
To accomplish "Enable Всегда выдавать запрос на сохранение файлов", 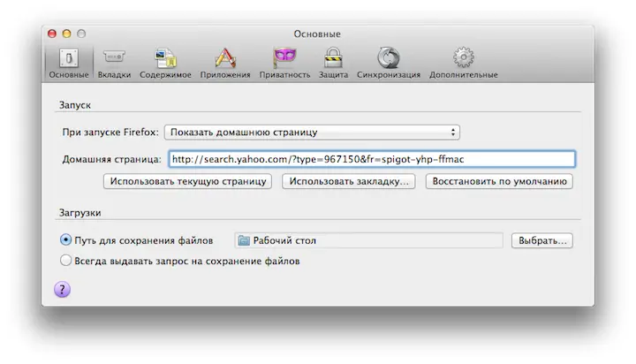I will pos(65,261).
